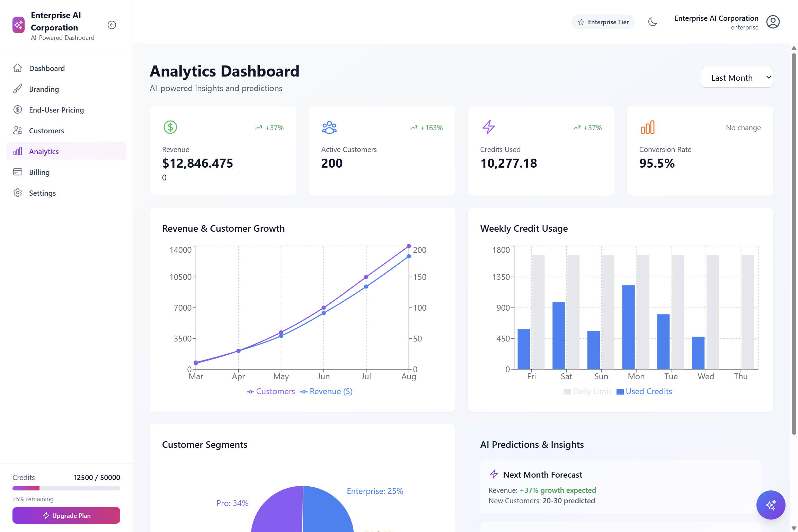
Task: Click the Enterprise Tier badge
Action: point(603,21)
